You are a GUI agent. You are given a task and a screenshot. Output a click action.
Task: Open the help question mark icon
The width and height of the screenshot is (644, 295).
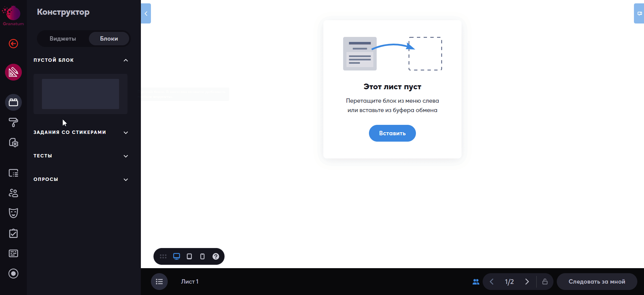216,256
